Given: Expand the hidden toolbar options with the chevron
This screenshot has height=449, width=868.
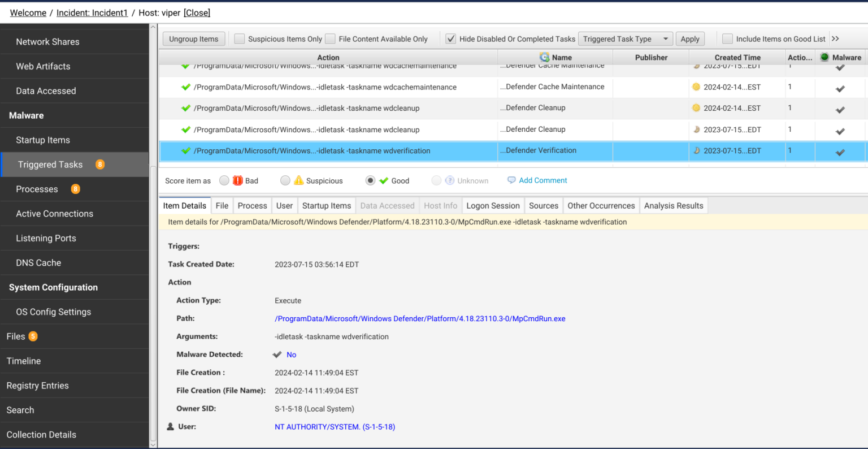Looking at the screenshot, I should pyautogui.click(x=835, y=38).
